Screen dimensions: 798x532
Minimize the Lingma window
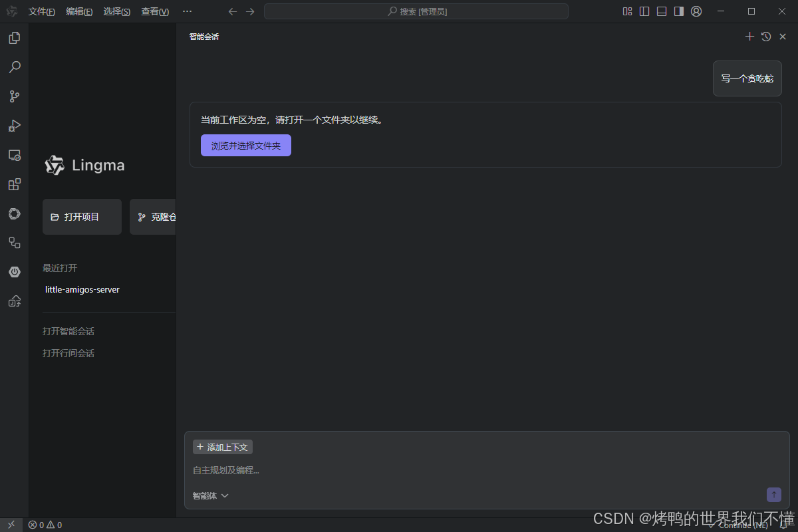click(x=721, y=11)
